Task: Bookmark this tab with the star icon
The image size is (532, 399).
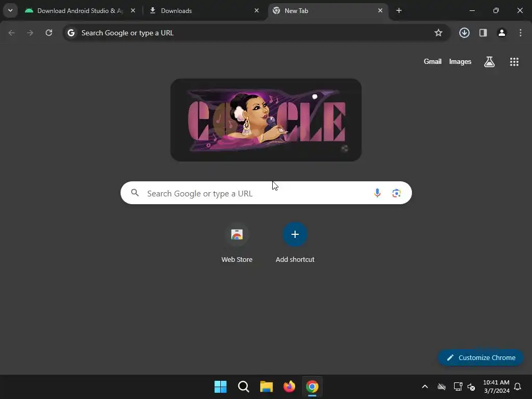Action: 438,33
